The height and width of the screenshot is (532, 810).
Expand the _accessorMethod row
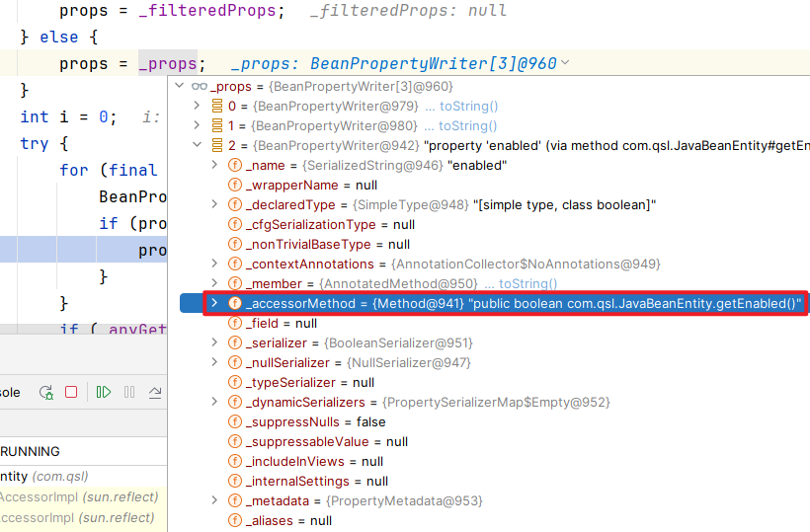click(215, 303)
